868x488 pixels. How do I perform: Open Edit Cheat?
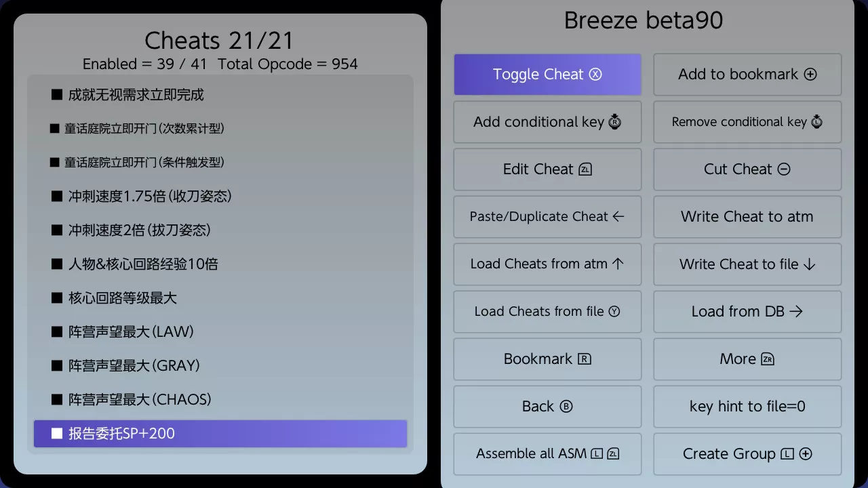pyautogui.click(x=547, y=169)
